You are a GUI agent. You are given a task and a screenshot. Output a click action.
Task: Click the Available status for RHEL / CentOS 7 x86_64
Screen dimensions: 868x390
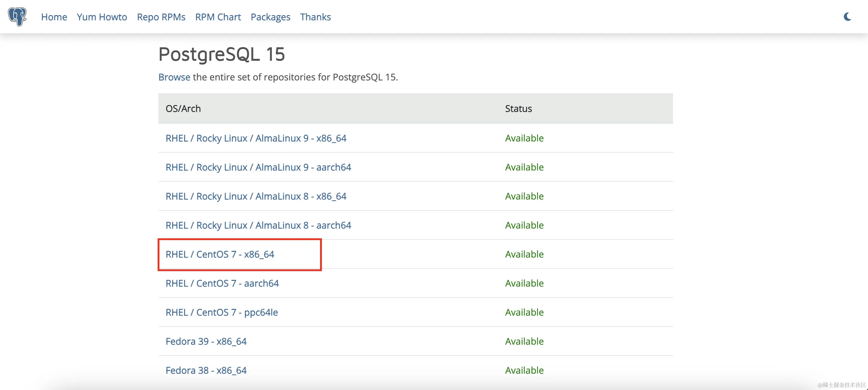(x=524, y=254)
